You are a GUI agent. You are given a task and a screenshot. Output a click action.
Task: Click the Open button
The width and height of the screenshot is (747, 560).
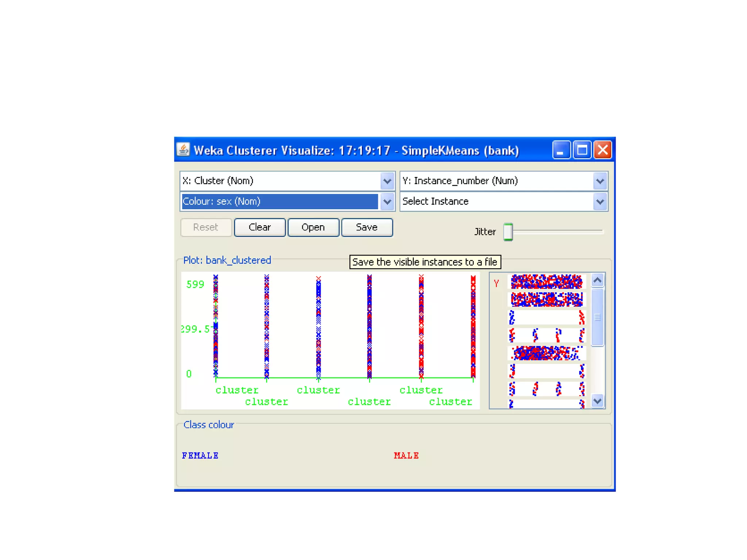(313, 227)
